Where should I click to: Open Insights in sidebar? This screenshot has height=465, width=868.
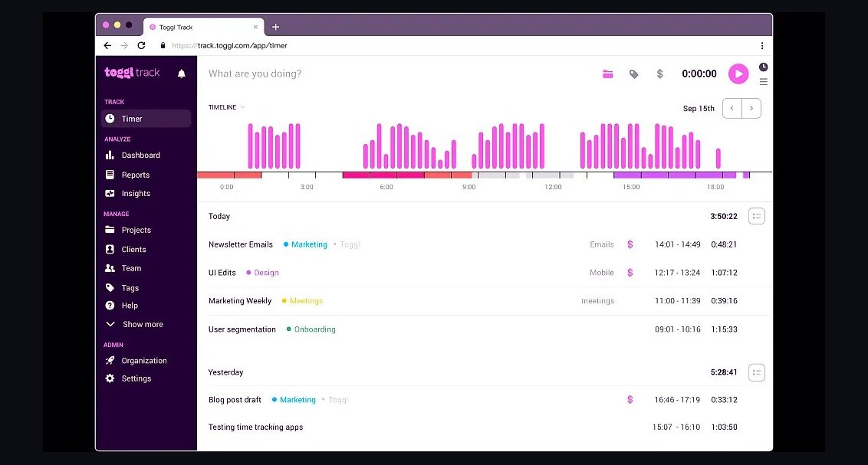click(x=136, y=194)
